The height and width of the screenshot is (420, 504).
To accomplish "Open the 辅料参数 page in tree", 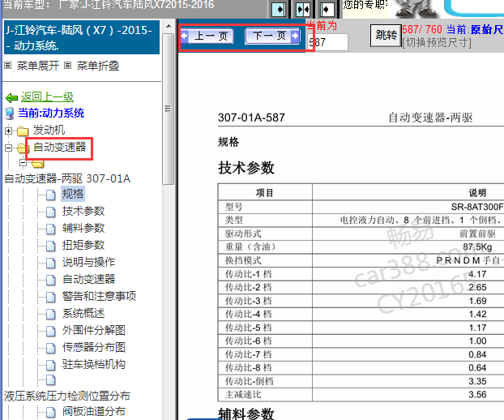I will tap(83, 228).
